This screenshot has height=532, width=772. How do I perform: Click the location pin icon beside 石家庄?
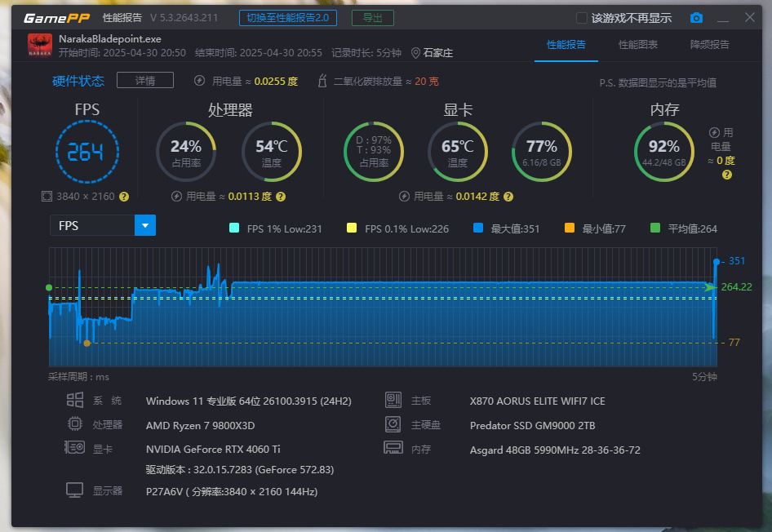pos(415,53)
